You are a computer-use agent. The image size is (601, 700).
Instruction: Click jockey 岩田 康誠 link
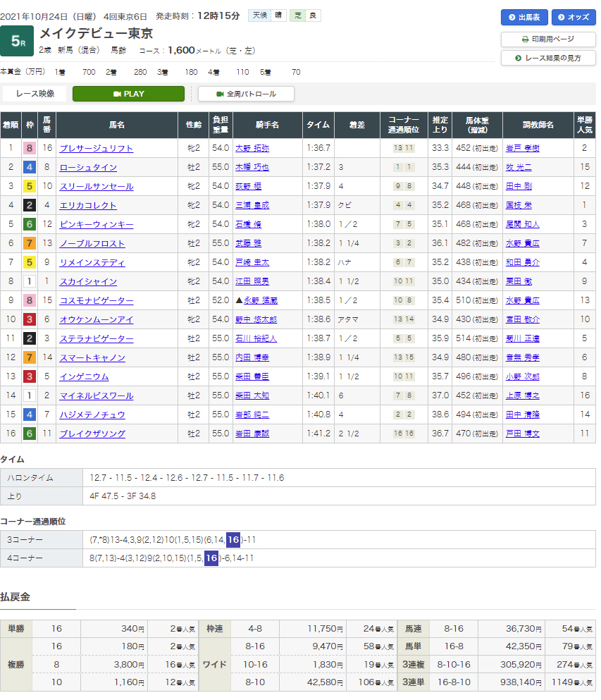(x=252, y=434)
